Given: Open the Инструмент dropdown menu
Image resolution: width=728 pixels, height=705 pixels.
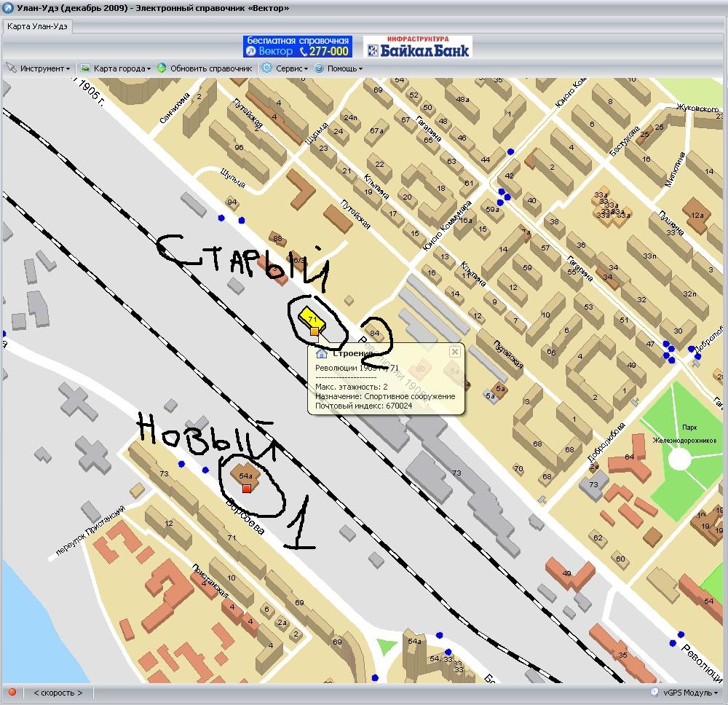Looking at the screenshot, I should 40,68.
